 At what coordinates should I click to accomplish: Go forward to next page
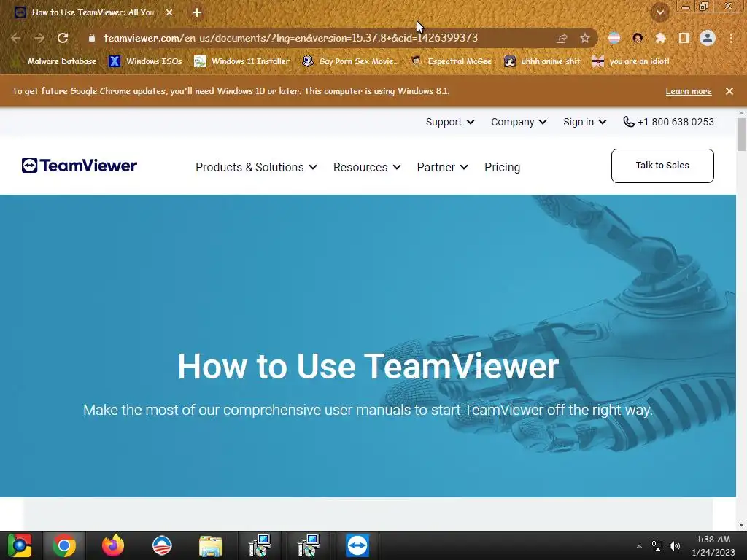39,38
